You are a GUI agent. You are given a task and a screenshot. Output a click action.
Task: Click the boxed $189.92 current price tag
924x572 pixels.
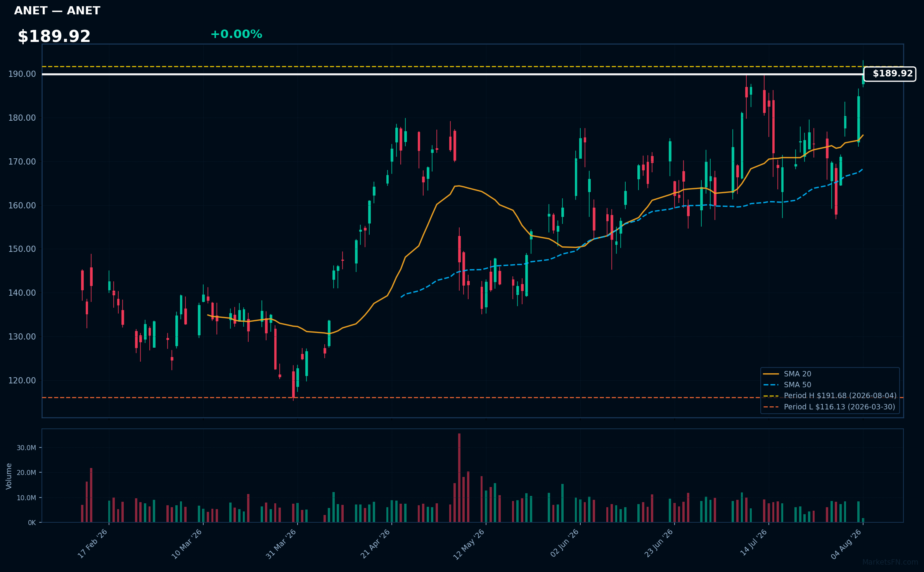coord(890,74)
